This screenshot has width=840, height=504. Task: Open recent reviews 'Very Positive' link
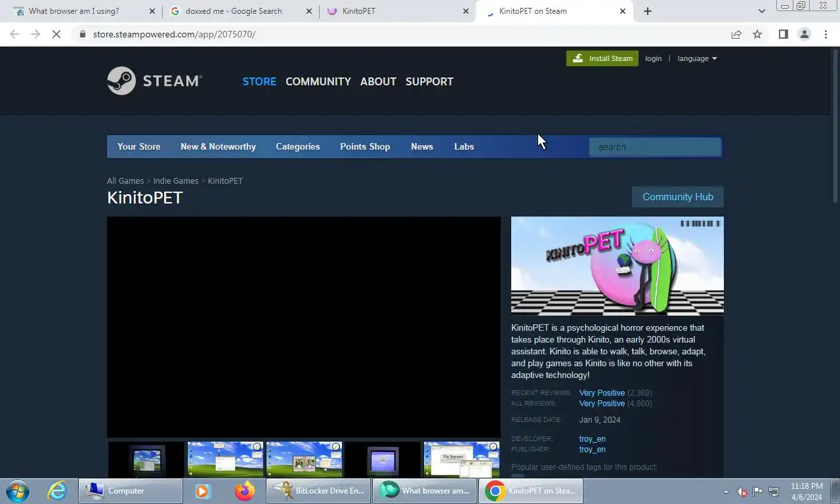[x=602, y=393]
